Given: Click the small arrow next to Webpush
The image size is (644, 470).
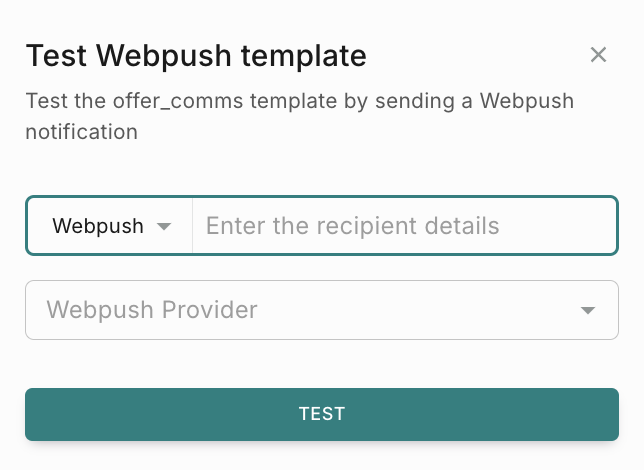Looking at the screenshot, I should click(164, 226).
